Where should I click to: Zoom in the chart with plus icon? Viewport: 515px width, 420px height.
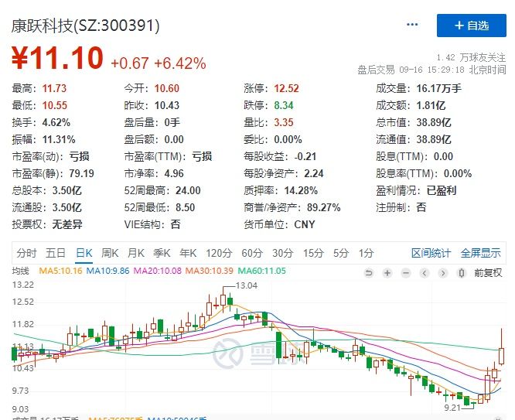pos(387,273)
